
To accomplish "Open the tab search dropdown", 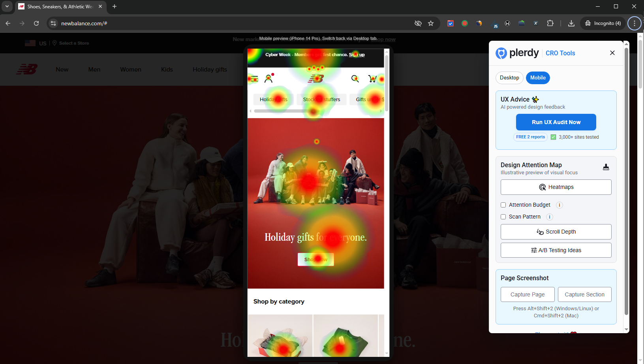I will (7, 6).
